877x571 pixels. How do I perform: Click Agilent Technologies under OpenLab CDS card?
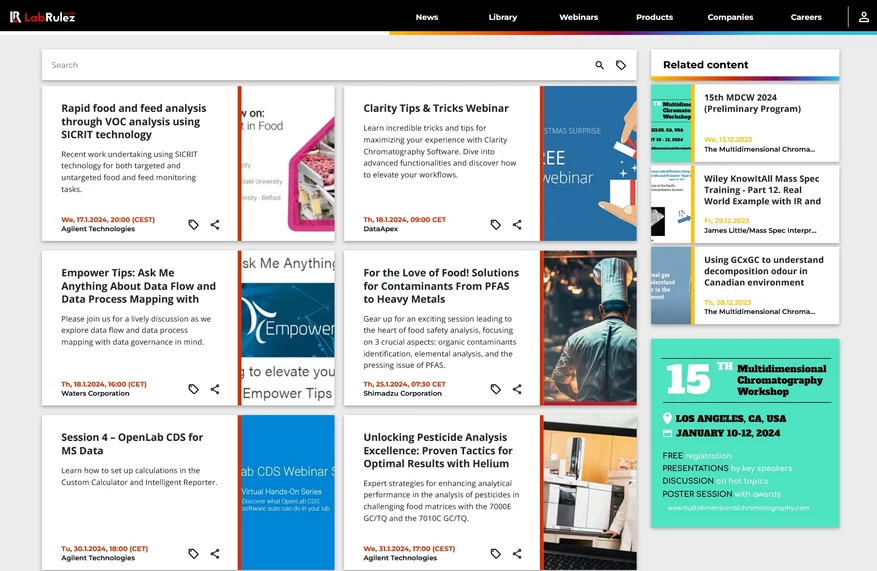(x=98, y=558)
